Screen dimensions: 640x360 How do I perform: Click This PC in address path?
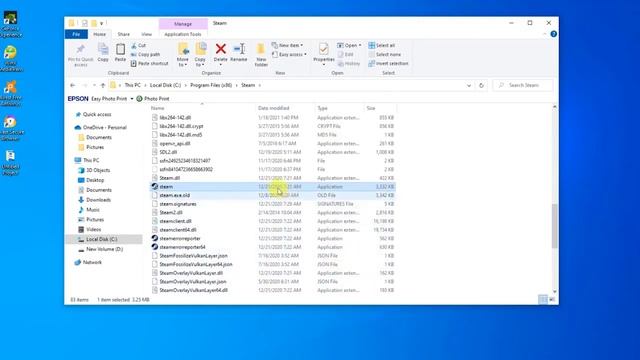(133, 85)
